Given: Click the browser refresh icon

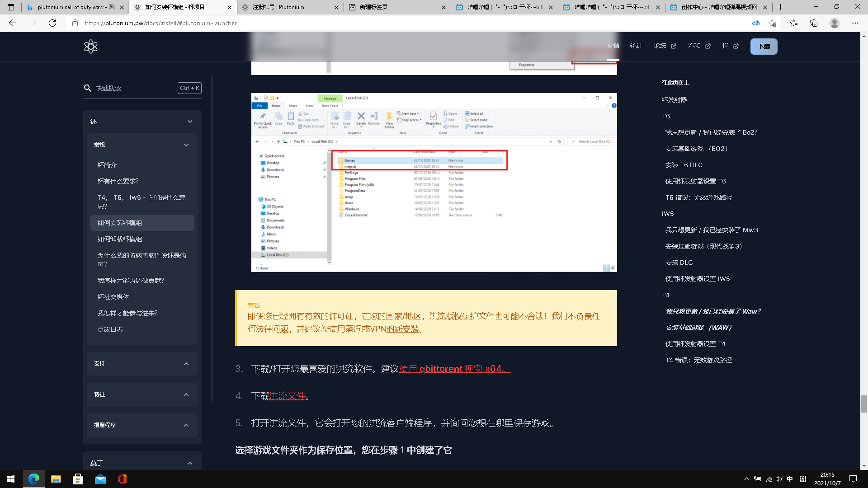Looking at the screenshot, I should pyautogui.click(x=52, y=23).
